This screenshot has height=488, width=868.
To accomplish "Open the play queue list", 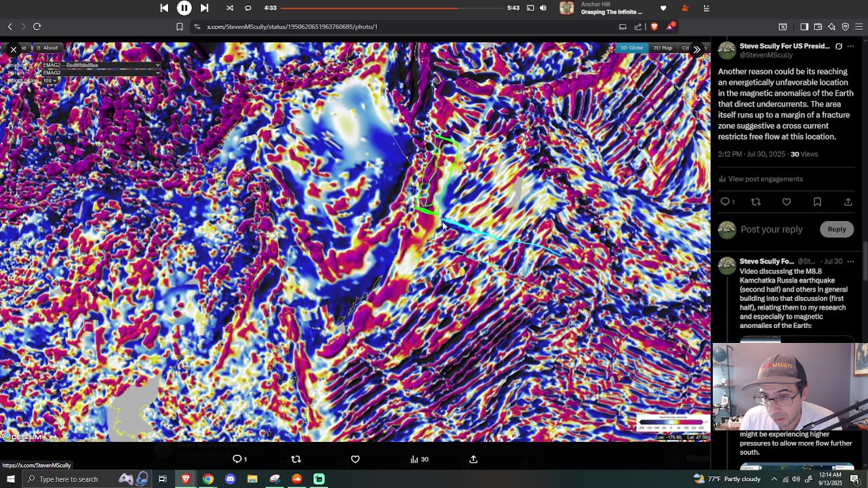I will click(x=707, y=8).
